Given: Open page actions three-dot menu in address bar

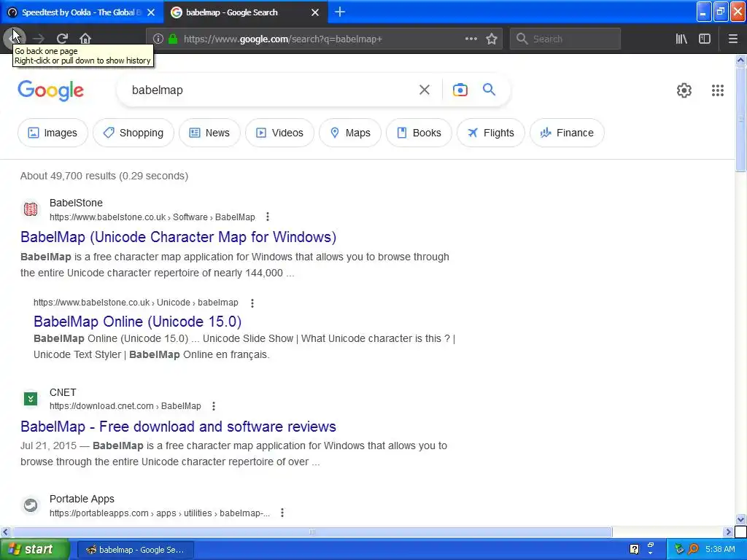Looking at the screenshot, I should coord(471,39).
